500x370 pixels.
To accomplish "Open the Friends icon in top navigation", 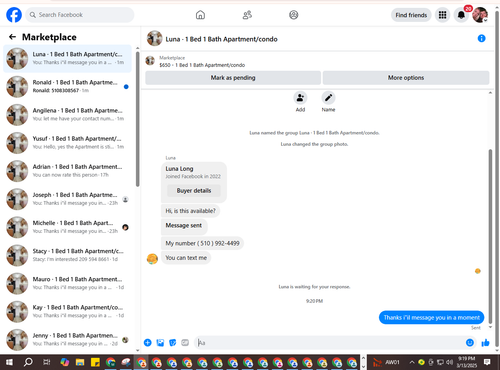I will (x=247, y=15).
